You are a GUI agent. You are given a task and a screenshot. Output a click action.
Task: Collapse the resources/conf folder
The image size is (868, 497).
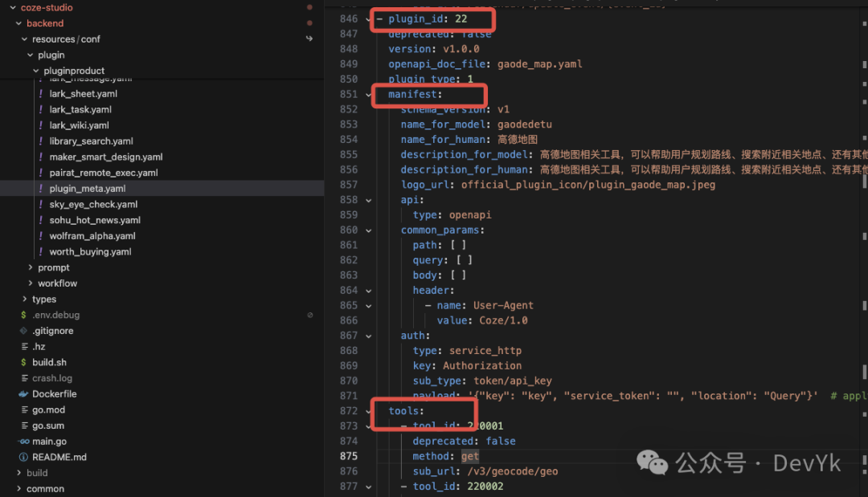point(24,39)
